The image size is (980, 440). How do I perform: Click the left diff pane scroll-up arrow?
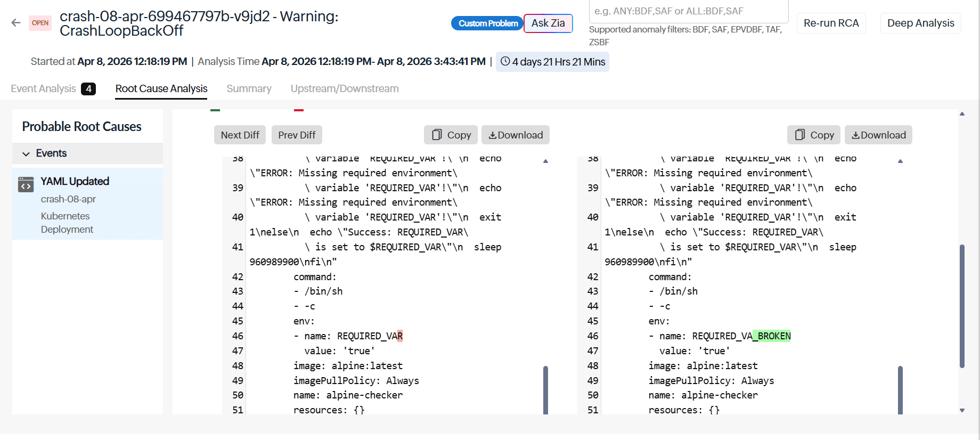click(545, 161)
